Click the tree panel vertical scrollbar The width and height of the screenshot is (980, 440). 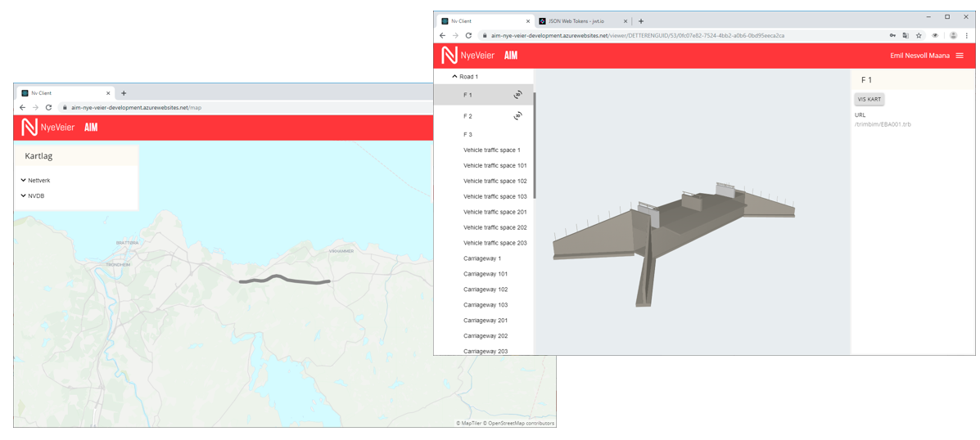pos(535,146)
